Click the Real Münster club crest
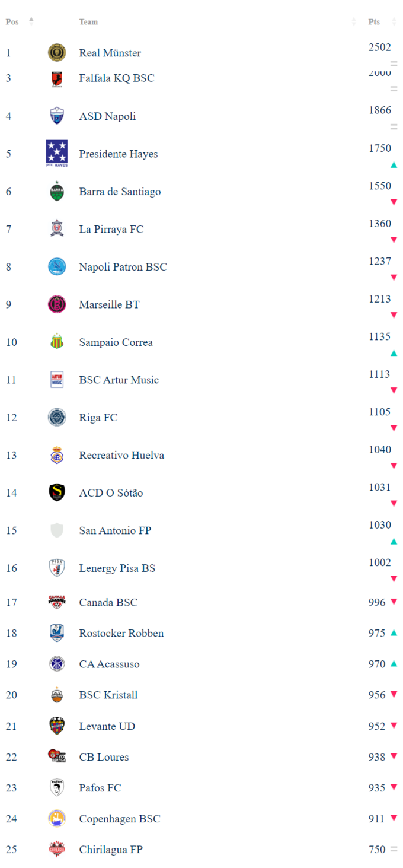Image resolution: width=403 pixels, height=868 pixels. [57, 53]
